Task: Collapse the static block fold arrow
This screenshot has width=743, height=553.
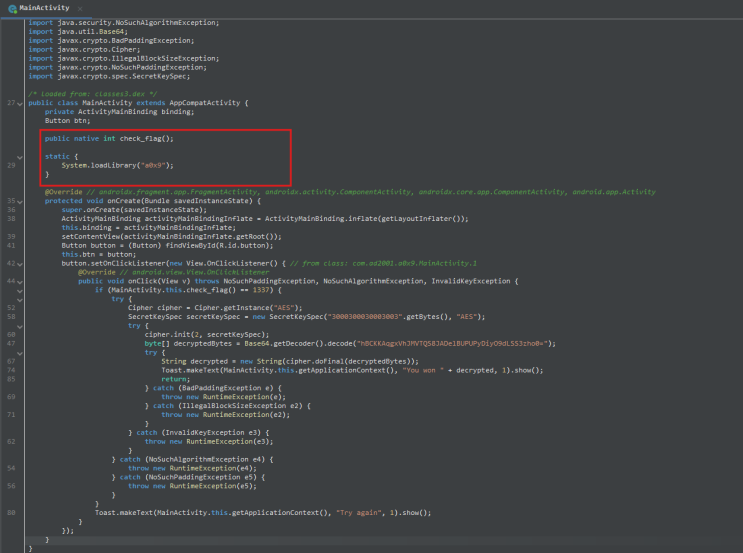Action: (20, 157)
